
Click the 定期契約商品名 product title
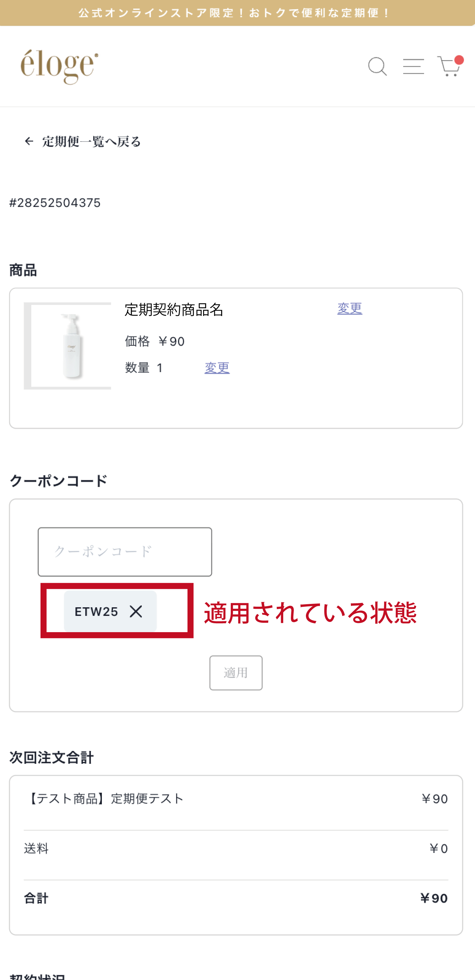click(174, 310)
